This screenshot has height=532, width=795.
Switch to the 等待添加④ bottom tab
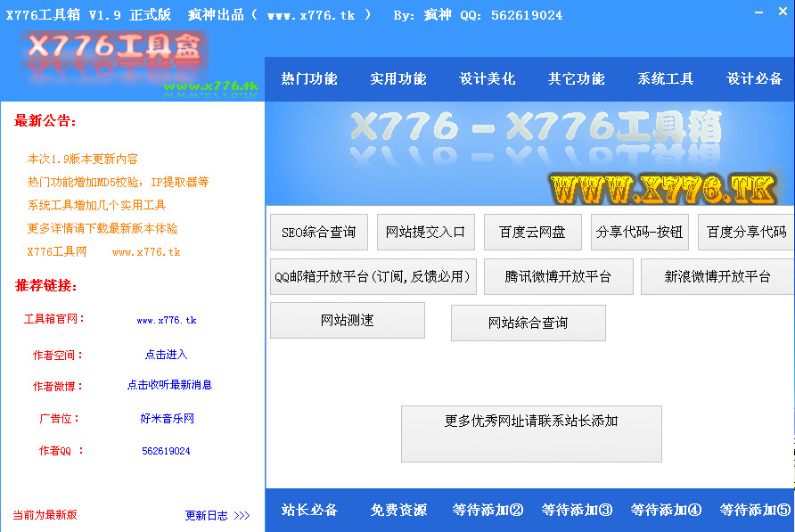[666, 510]
